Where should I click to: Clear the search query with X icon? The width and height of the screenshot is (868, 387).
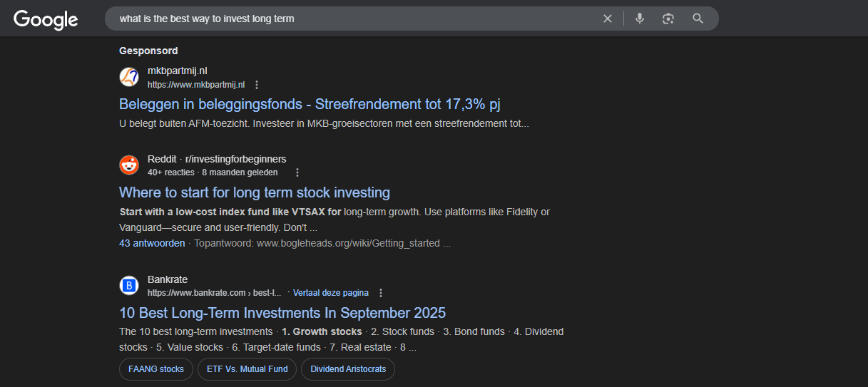tap(608, 19)
